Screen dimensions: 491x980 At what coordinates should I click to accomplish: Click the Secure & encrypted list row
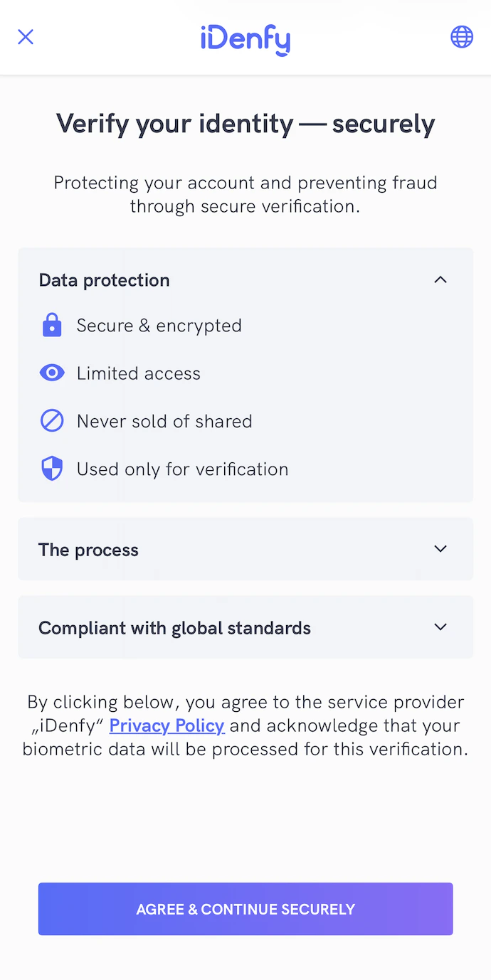click(159, 325)
